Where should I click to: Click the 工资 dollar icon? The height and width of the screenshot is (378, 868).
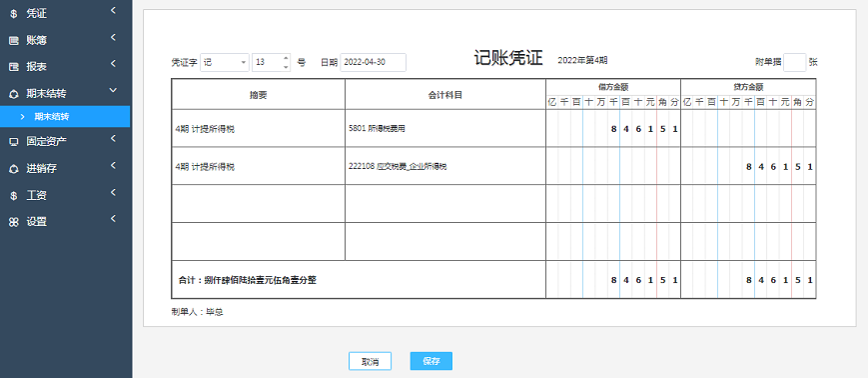[14, 196]
